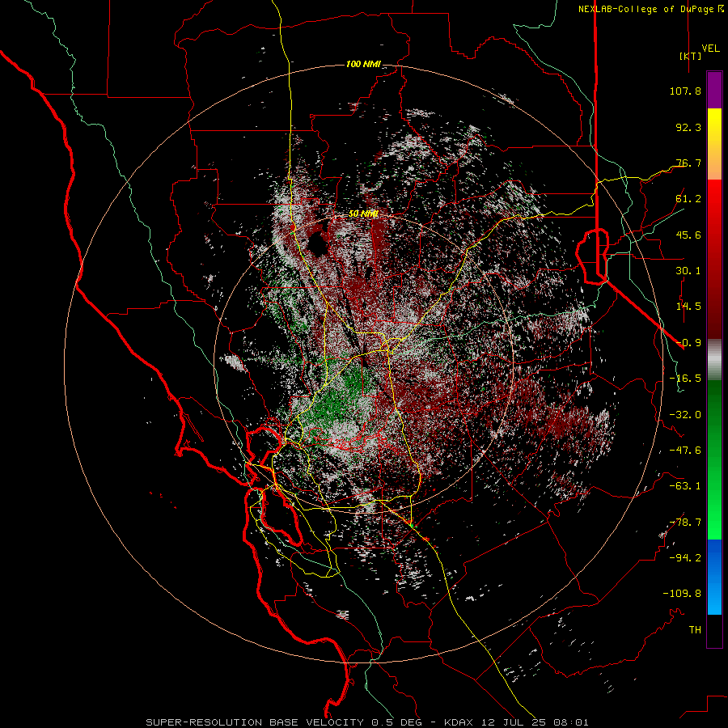Click the -0.9 velocity value

[688, 343]
